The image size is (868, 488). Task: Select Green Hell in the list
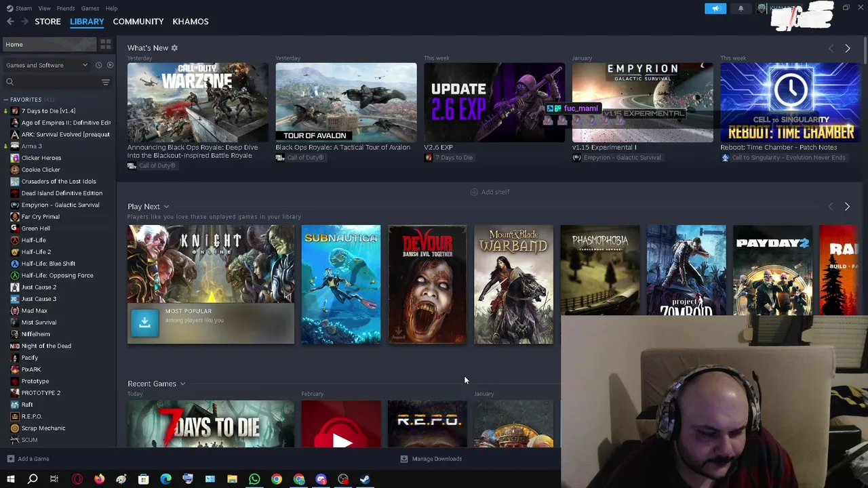pyautogui.click(x=35, y=228)
